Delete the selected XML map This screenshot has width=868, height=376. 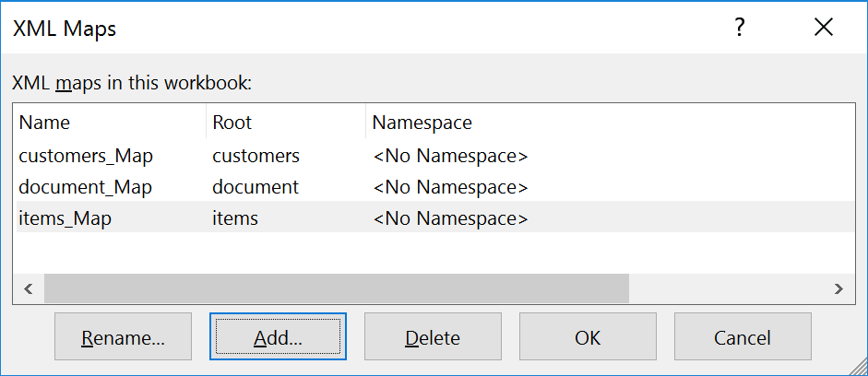(x=433, y=337)
